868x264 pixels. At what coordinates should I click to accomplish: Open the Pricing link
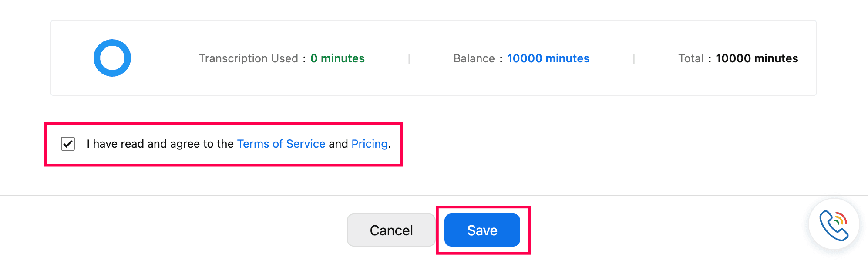[369, 144]
